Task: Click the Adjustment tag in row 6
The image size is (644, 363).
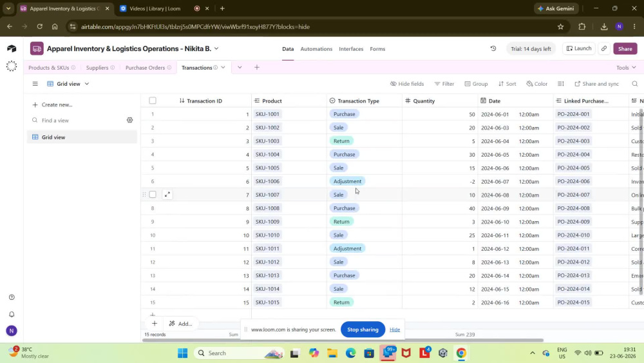Action: (348, 181)
